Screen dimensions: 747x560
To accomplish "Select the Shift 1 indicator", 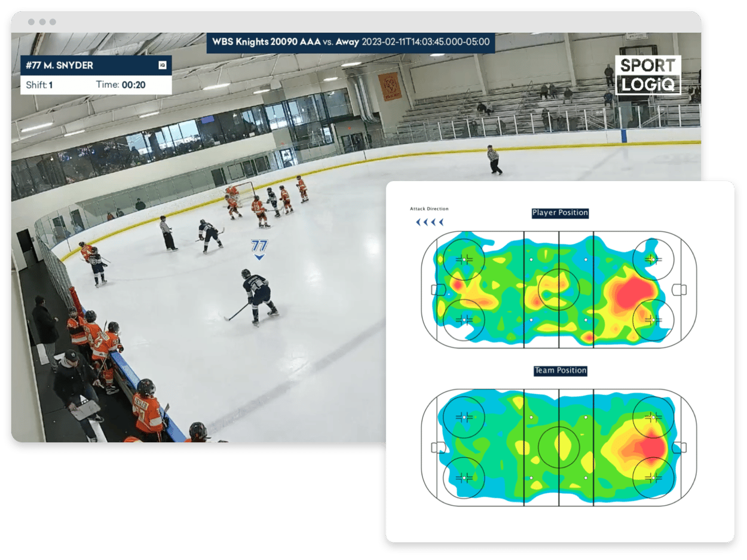I will click(39, 85).
